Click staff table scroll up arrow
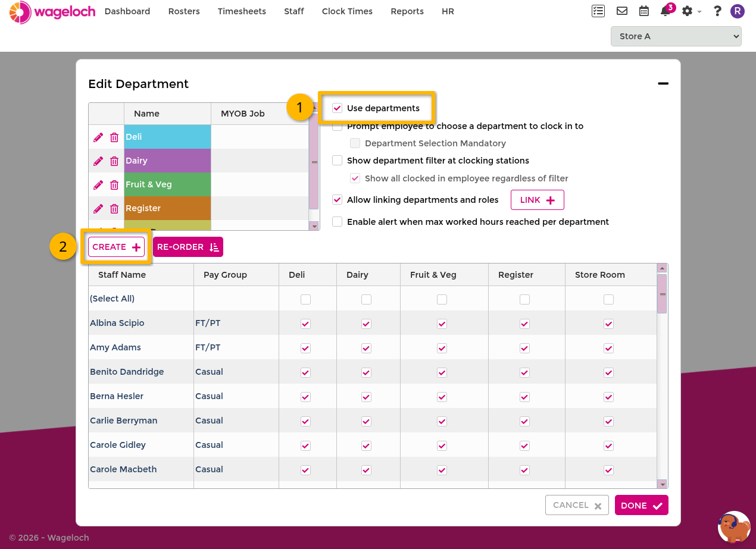Image resolution: width=756 pixels, height=549 pixels. [x=662, y=268]
